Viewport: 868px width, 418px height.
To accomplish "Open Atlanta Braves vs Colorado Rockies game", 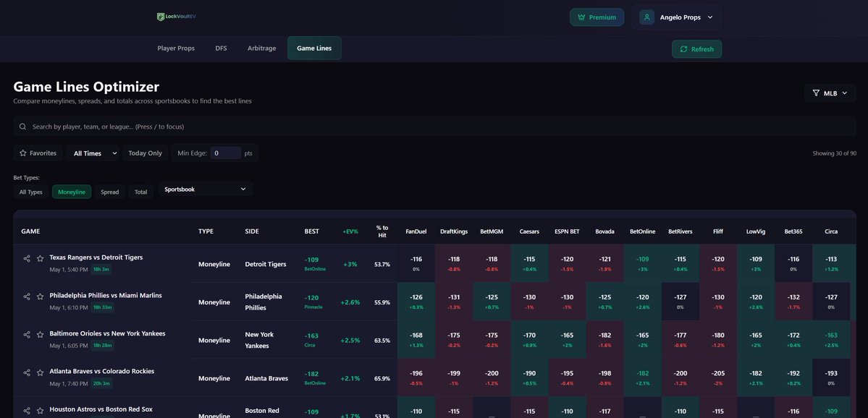I will [x=102, y=372].
